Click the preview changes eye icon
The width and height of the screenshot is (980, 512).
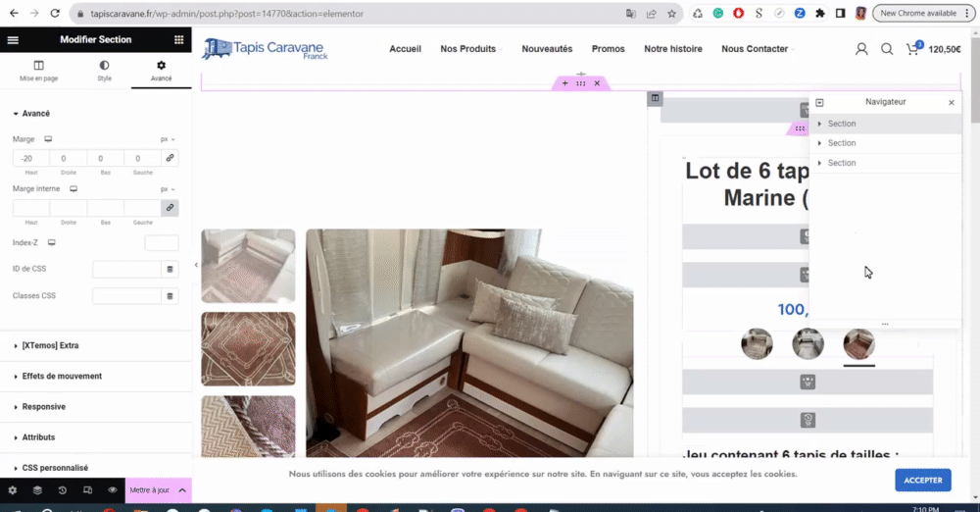click(x=113, y=490)
